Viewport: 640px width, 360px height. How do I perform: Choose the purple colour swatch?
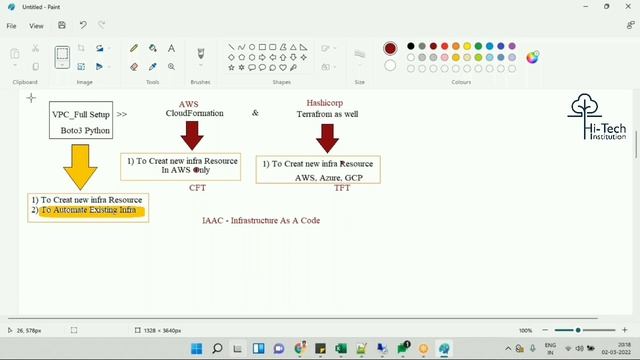click(512, 46)
